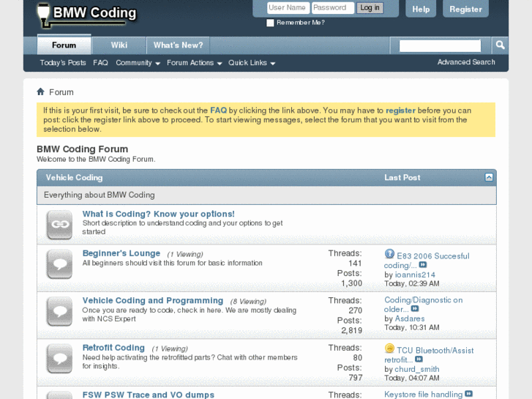Click the Retrofit Coding forum icon
The width and height of the screenshot is (532, 399).
(x=60, y=358)
